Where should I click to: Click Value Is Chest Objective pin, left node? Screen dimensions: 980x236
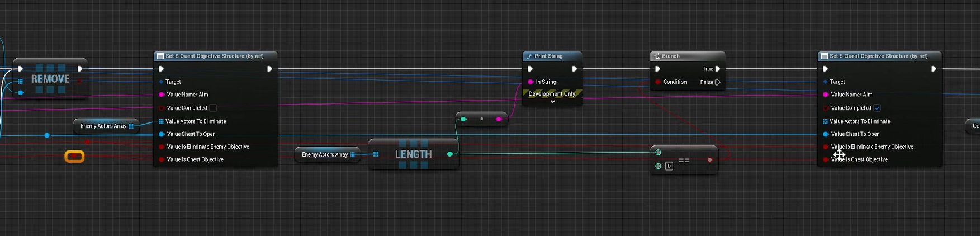click(162, 159)
